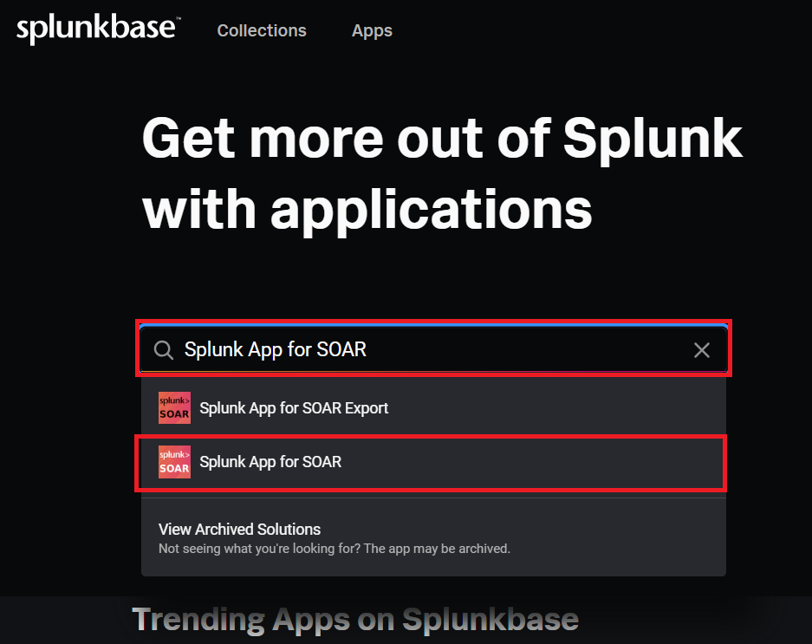Click the Splunk App for SOAR Export logo icon
The width and height of the screenshot is (812, 644).
point(174,407)
